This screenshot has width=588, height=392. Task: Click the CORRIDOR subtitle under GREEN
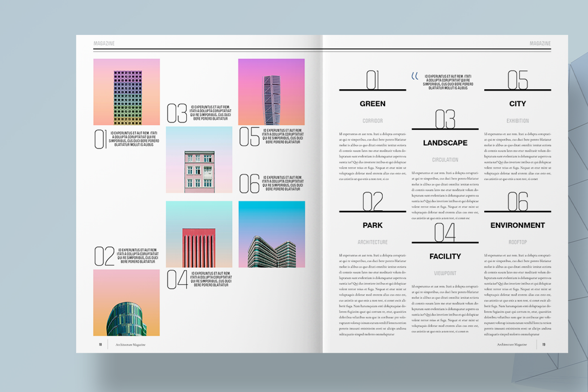click(372, 120)
